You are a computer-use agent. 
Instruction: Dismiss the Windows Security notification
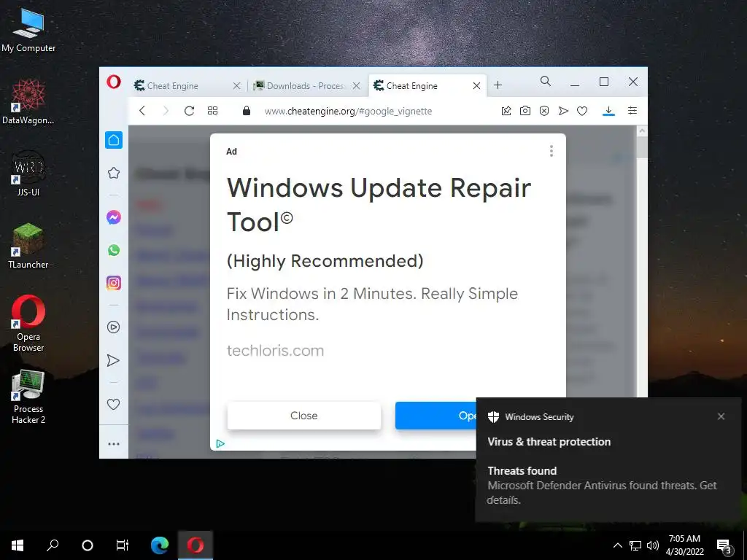(721, 416)
